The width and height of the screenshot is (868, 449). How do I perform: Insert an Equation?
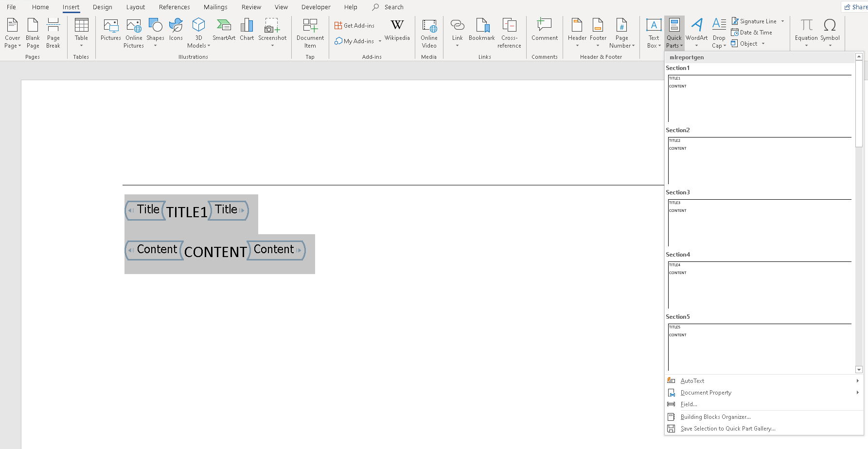806,33
